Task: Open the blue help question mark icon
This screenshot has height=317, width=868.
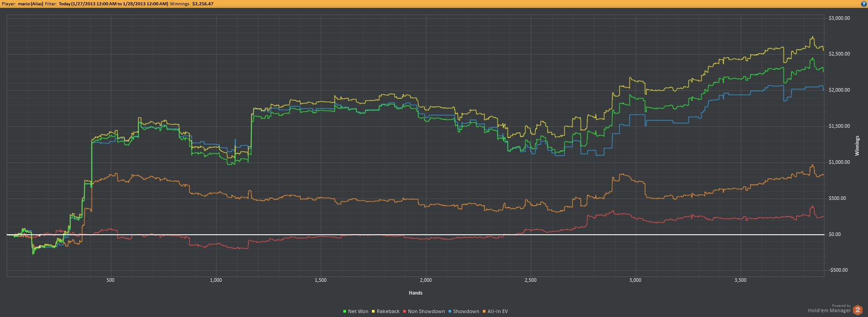Action: (x=864, y=4)
